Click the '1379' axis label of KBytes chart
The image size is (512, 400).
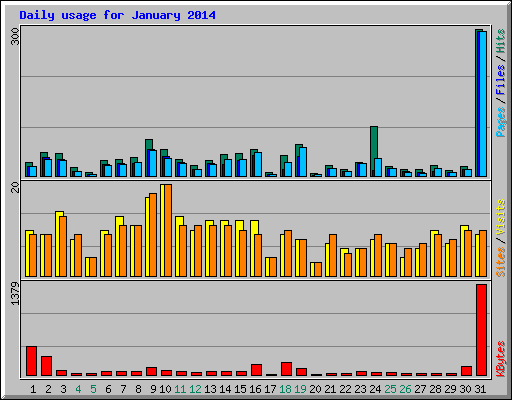15,293
